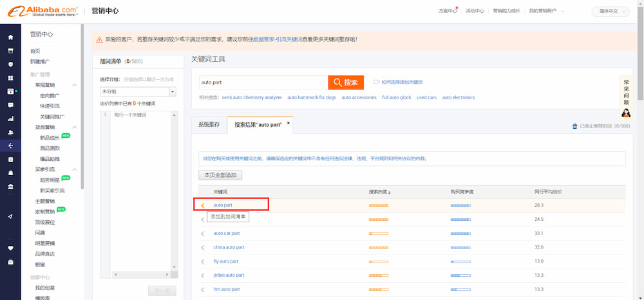
Task: Select the 搜索结果 "auto part" tab
Action: coord(258,125)
